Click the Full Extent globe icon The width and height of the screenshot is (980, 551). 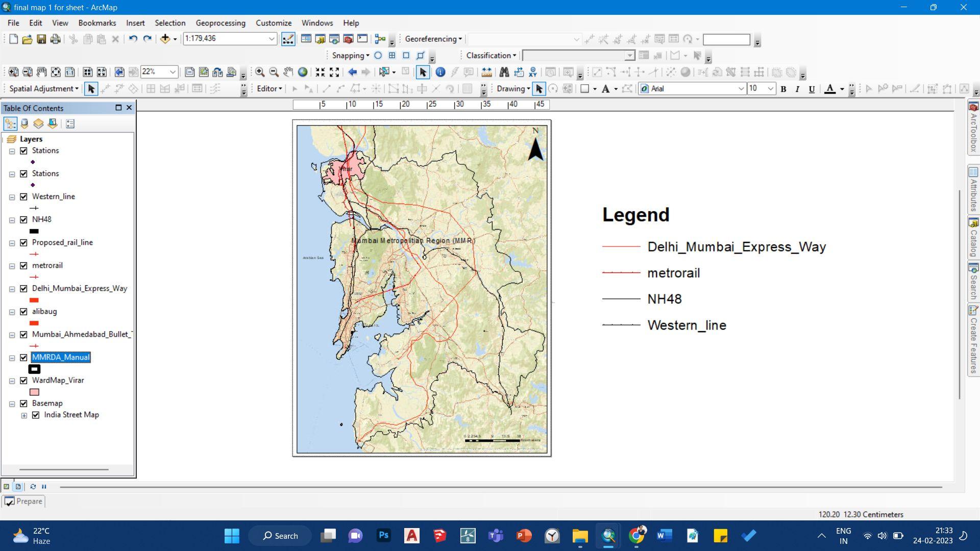pyautogui.click(x=303, y=72)
